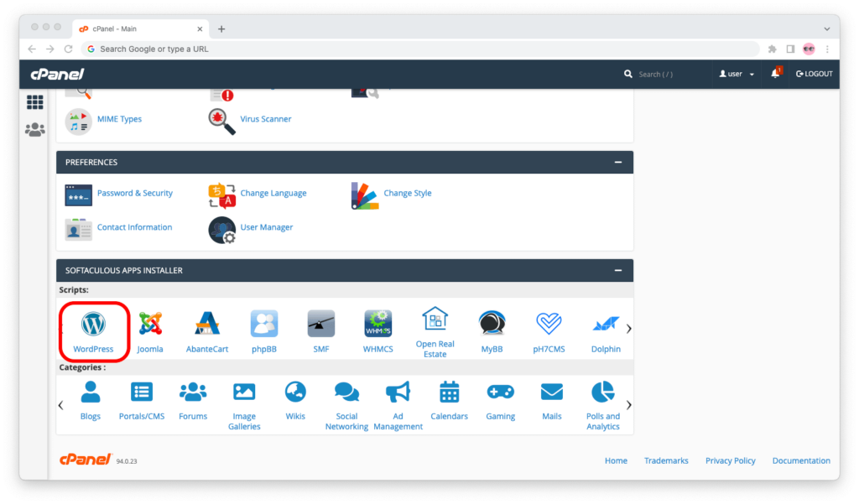
Task: Open the WordPress script installer
Action: [93, 331]
